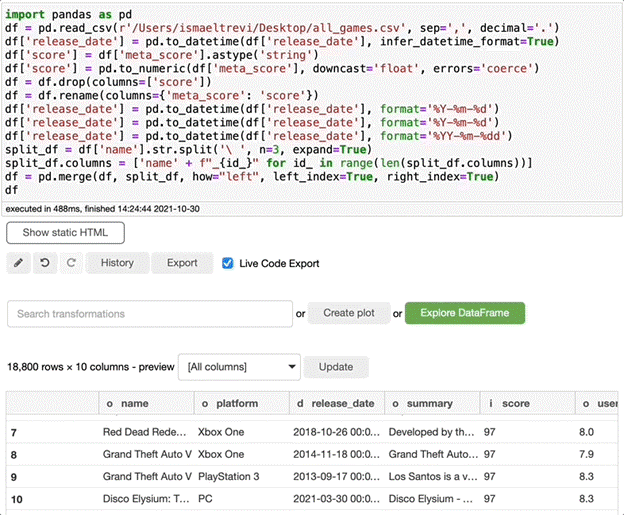Select the Red Dead Redemption row cell

[x=144, y=432]
